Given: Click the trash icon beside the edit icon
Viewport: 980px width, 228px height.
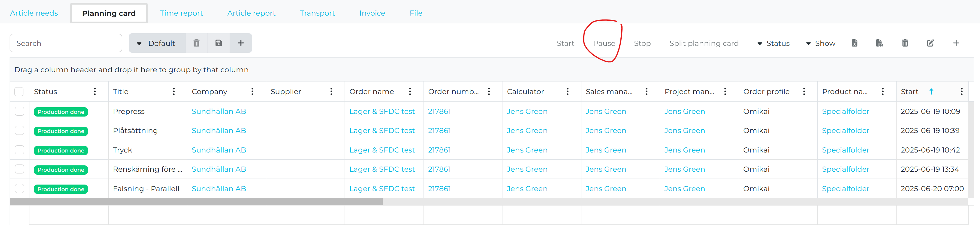Looking at the screenshot, I should (x=905, y=43).
